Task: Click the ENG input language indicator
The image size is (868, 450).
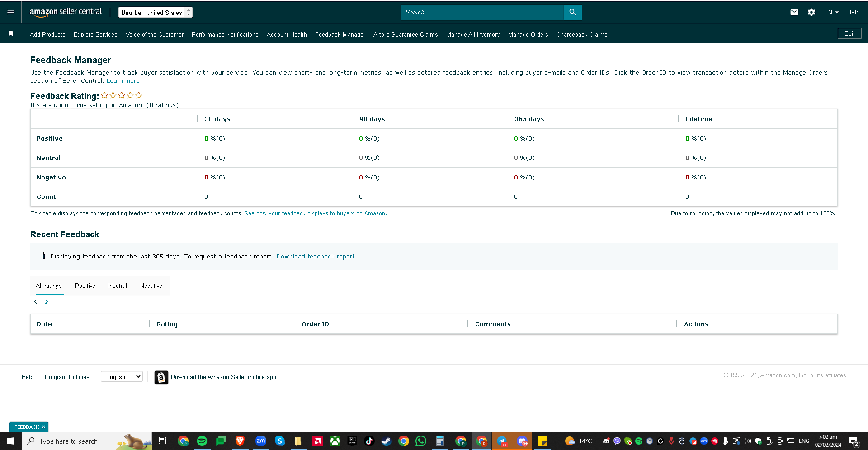Action: pos(804,441)
